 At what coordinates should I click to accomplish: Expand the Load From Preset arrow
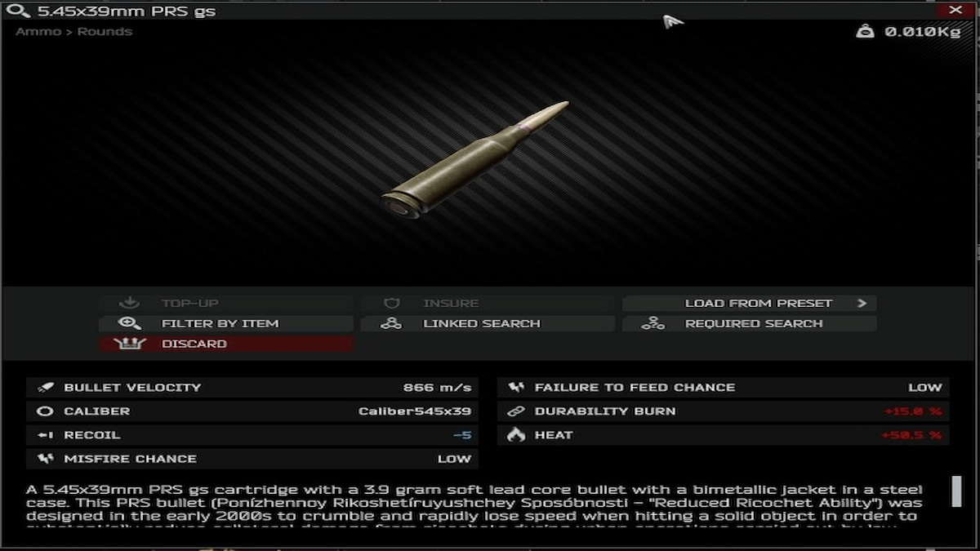[862, 303]
